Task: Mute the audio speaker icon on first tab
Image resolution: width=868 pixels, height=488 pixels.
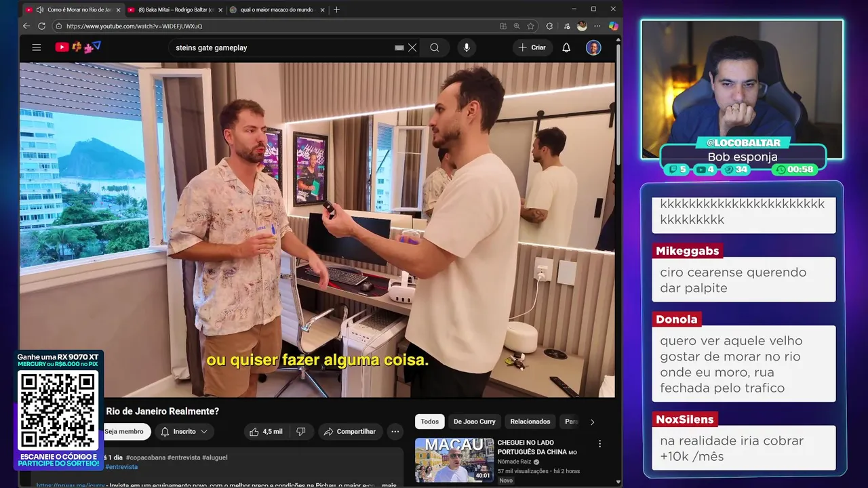Action: click(39, 9)
